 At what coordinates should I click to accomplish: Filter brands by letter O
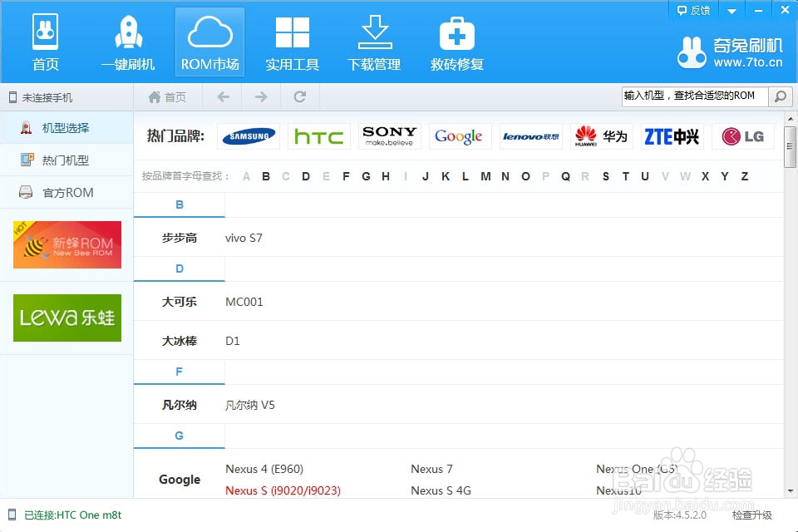pos(525,176)
